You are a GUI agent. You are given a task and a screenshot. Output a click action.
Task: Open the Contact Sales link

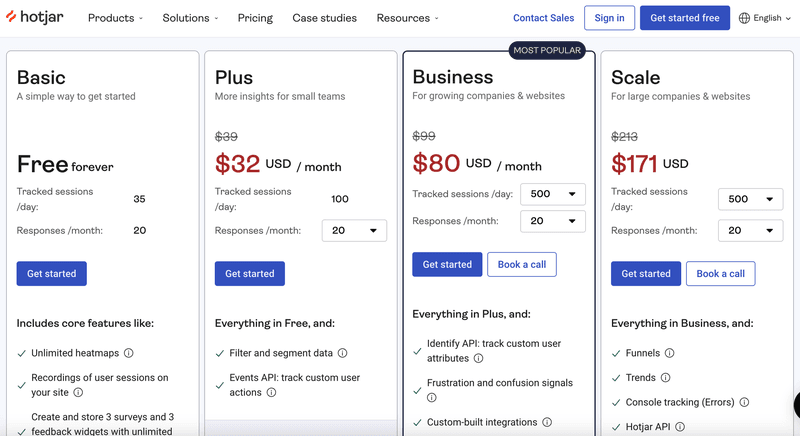(543, 18)
